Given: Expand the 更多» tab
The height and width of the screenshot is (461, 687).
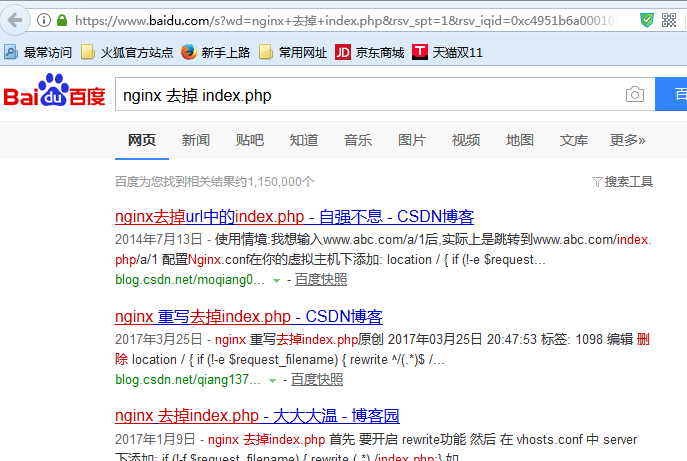Looking at the screenshot, I should [x=627, y=140].
